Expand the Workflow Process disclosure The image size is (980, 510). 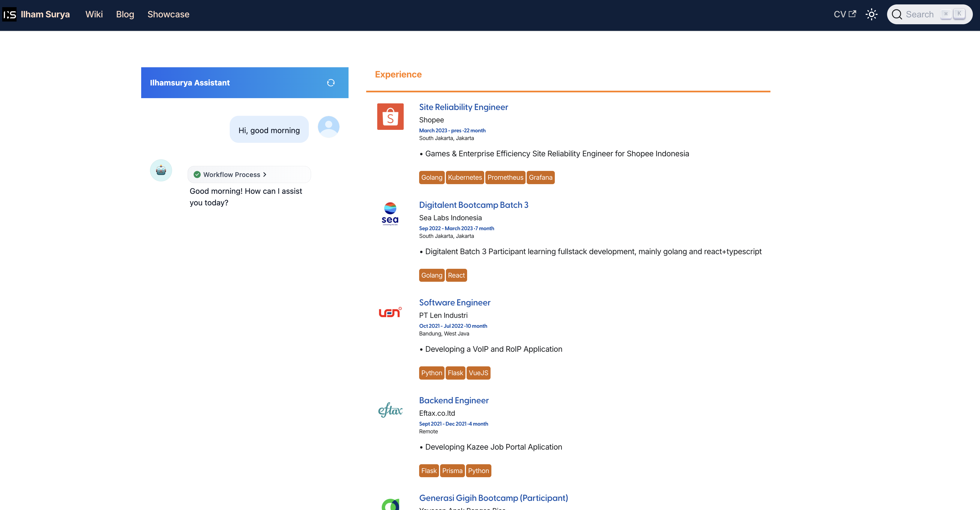(249, 175)
